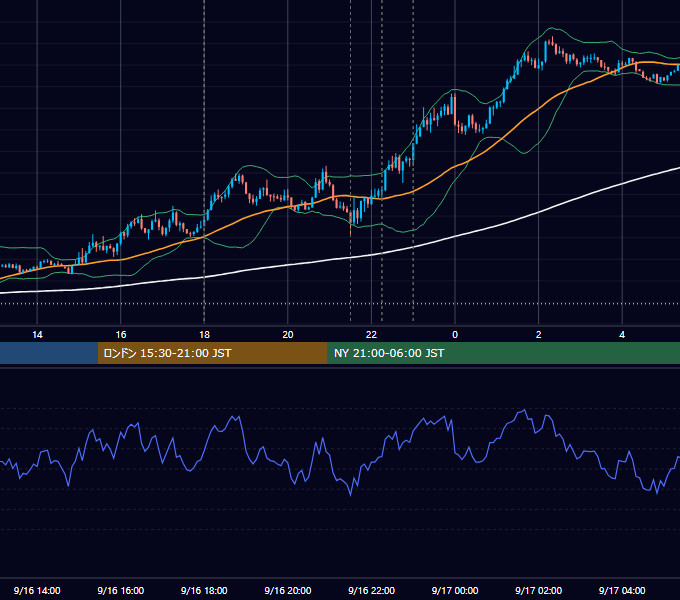This screenshot has height=600, width=680.
Task: Click the 9/17 02:00 time label
Action: 538,590
